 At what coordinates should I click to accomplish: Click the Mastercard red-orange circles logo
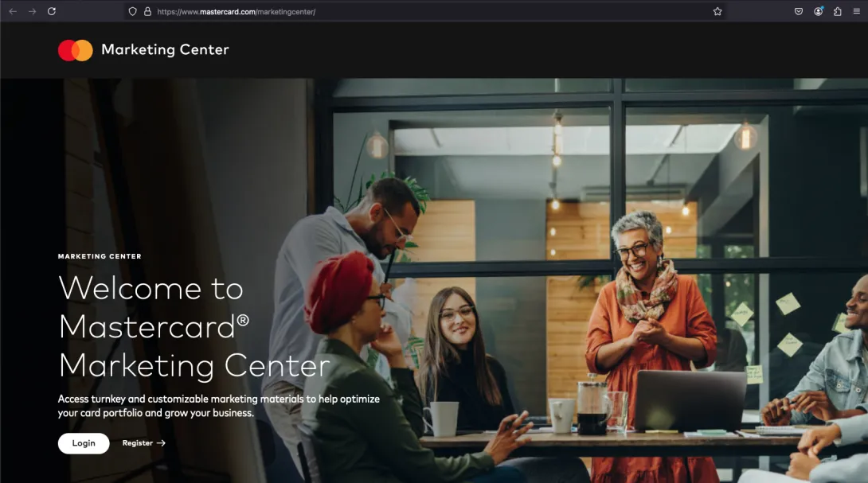pos(76,50)
